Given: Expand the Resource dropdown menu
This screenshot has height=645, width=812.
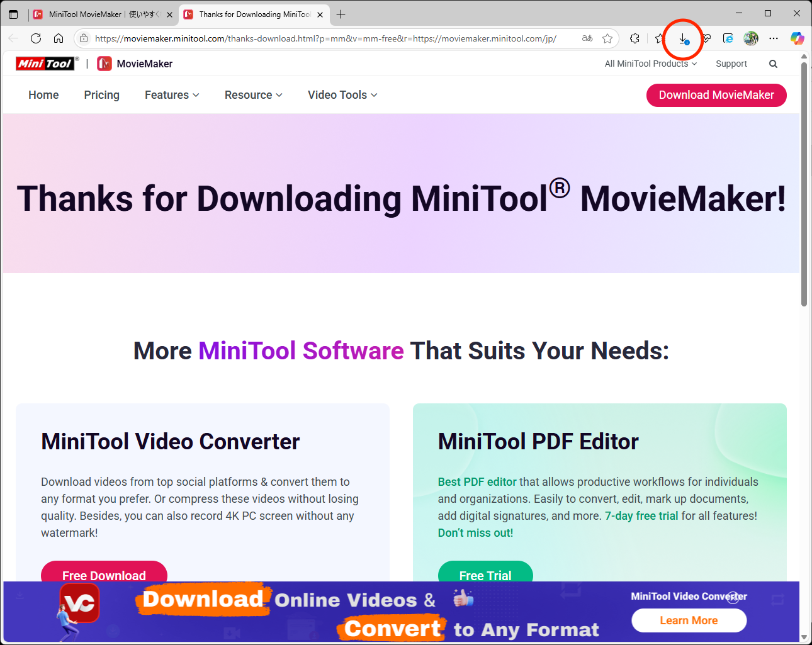Looking at the screenshot, I should tap(254, 95).
